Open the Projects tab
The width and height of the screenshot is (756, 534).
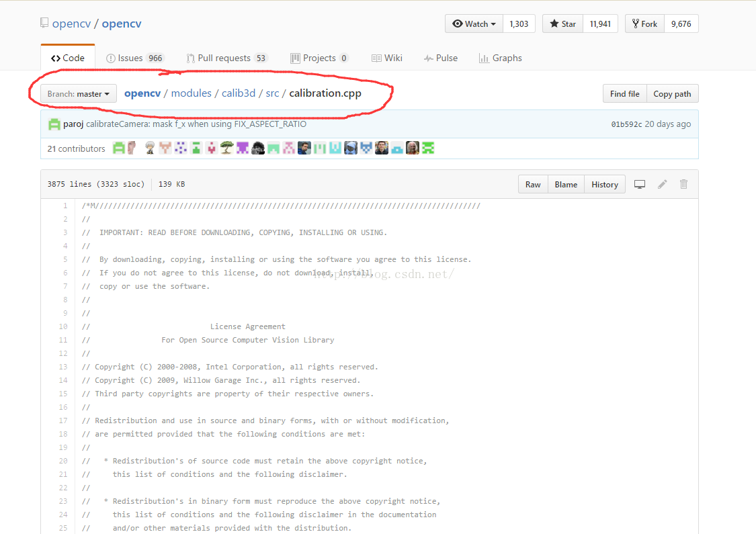(319, 58)
